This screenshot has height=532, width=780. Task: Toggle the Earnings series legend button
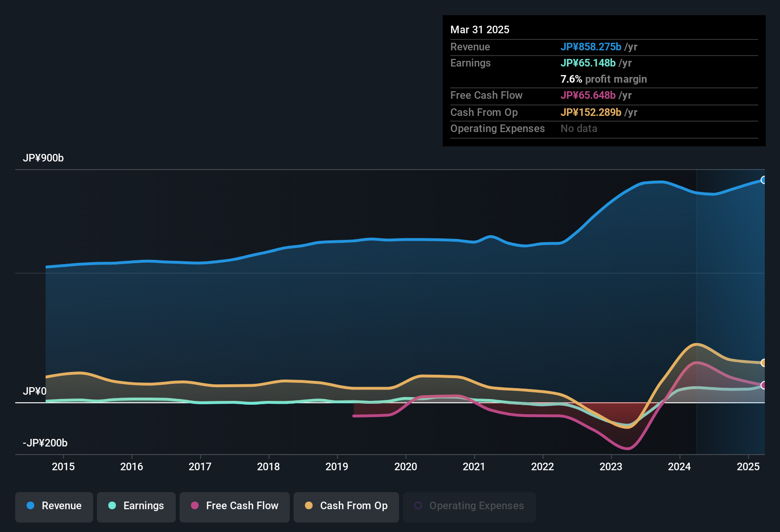136,506
